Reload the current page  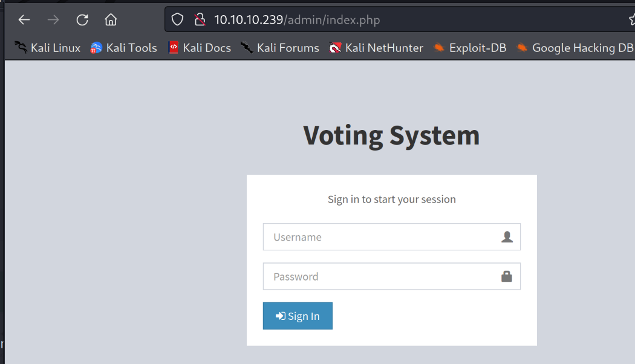(82, 20)
